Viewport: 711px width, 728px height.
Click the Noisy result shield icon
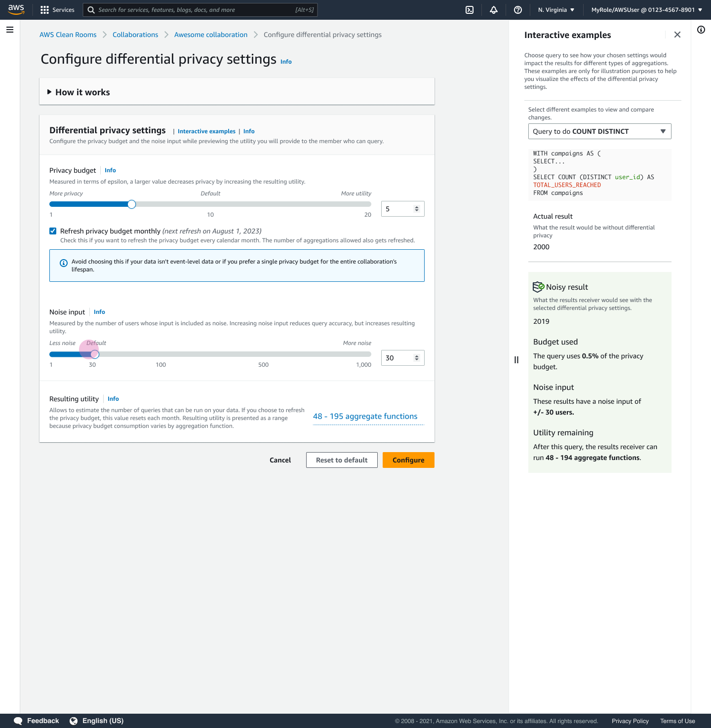point(538,287)
